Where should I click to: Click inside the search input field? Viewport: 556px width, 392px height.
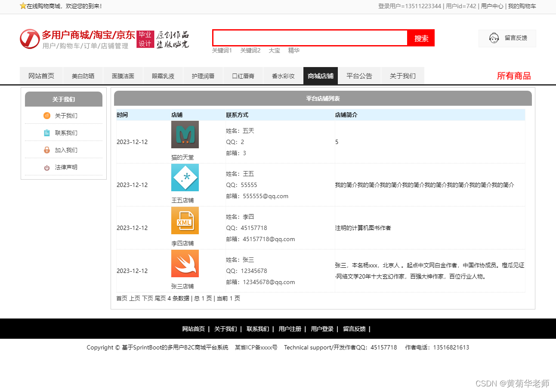(x=309, y=38)
